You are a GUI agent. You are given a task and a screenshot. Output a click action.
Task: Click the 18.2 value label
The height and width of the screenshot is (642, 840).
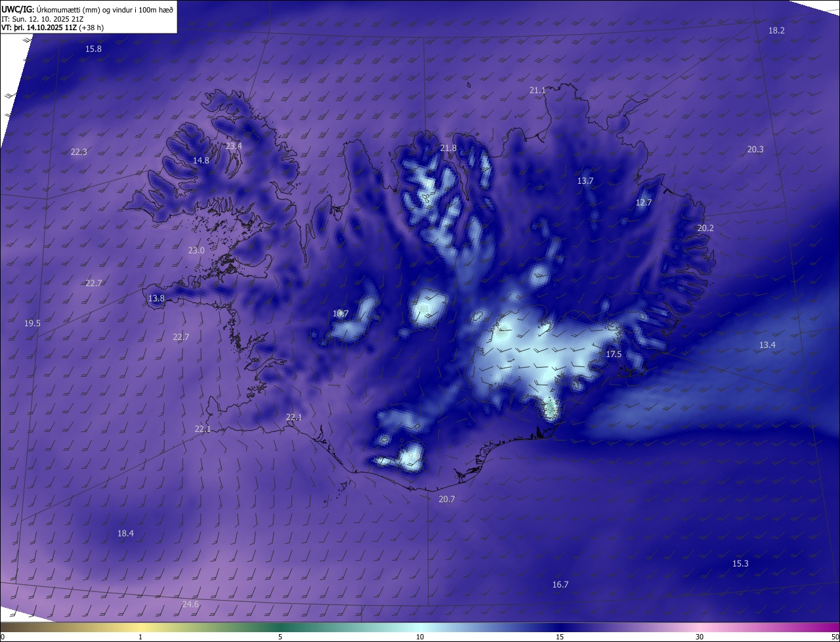[x=776, y=31]
